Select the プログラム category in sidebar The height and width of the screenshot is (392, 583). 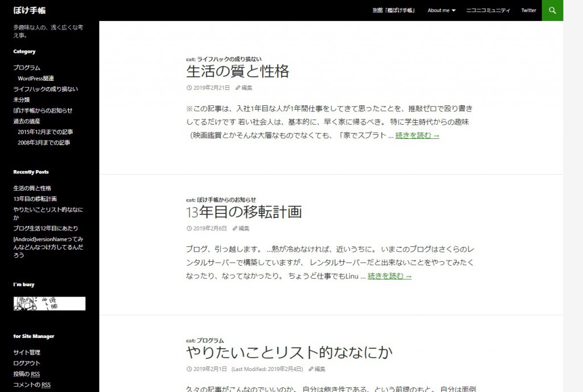pyautogui.click(x=27, y=68)
